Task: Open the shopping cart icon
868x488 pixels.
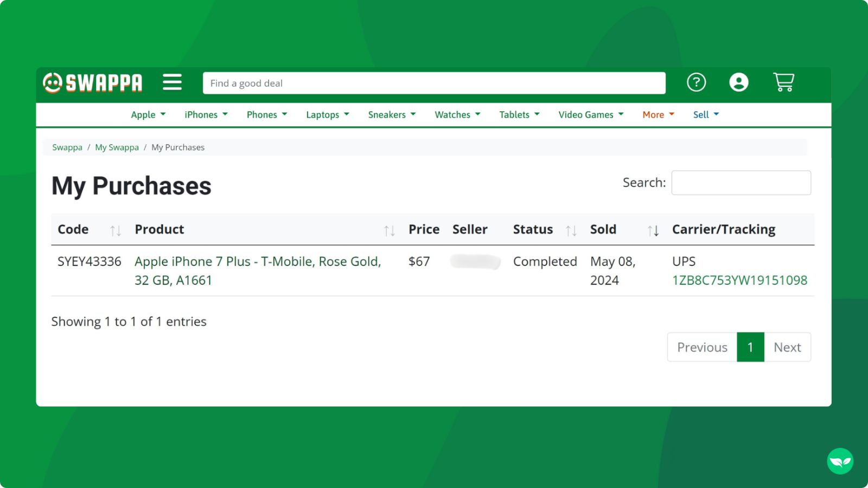Action: (783, 82)
